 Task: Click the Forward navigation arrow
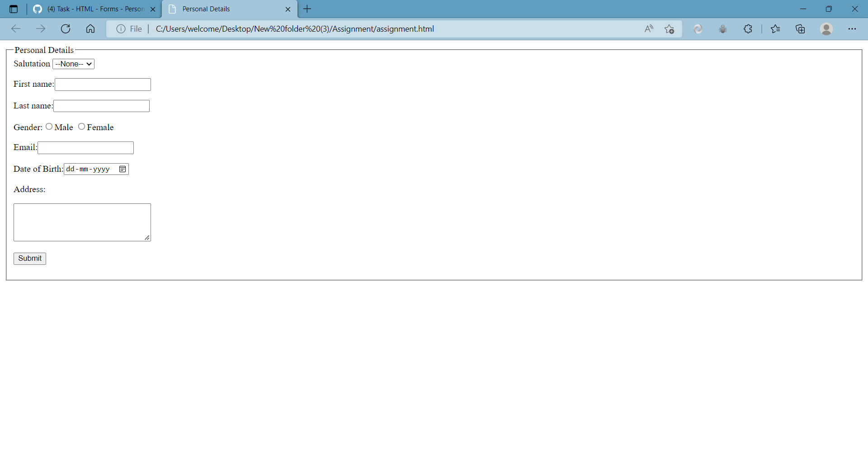point(41,28)
